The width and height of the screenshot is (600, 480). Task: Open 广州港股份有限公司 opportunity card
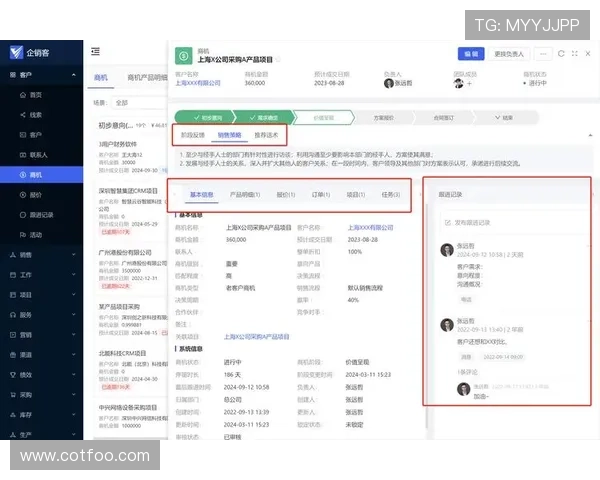(130, 271)
